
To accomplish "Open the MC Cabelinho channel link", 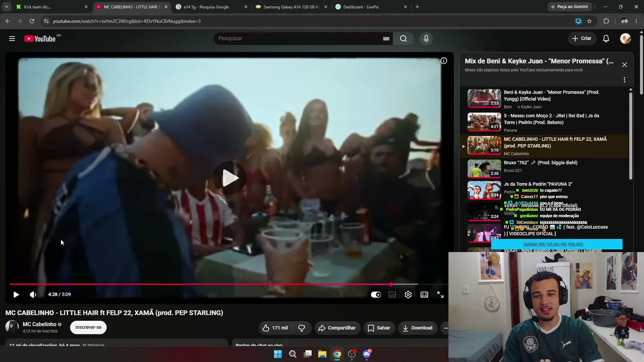I will [39, 324].
